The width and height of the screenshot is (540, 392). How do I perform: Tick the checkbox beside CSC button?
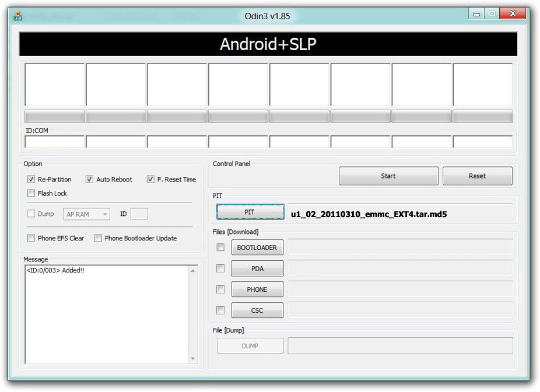pos(220,310)
